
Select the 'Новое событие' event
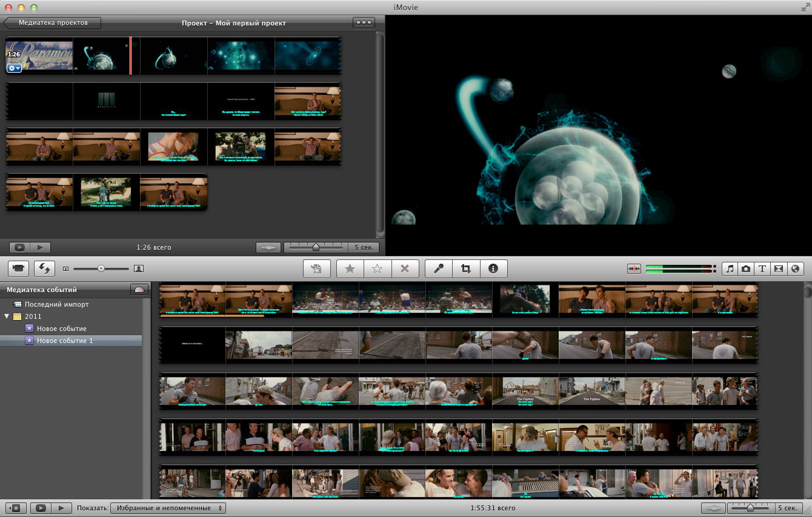(61, 329)
